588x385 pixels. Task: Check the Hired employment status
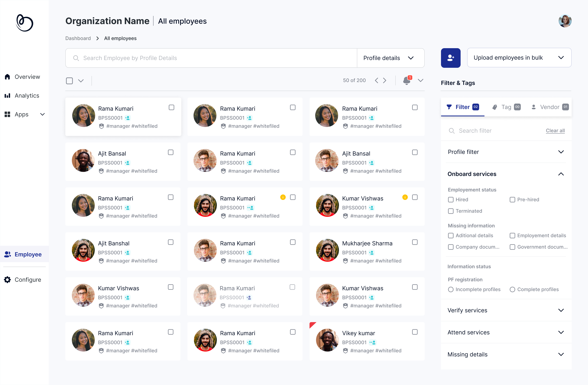pyautogui.click(x=451, y=199)
